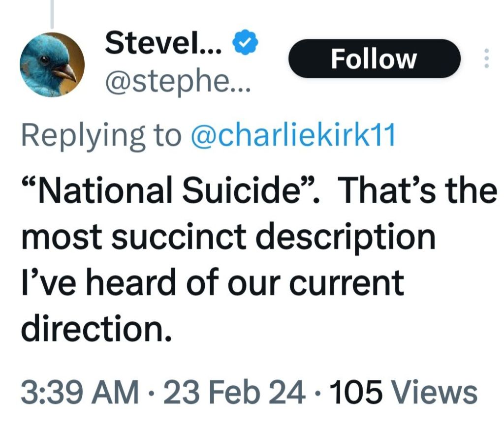Click the line "I've heard of our current"

point(212,283)
